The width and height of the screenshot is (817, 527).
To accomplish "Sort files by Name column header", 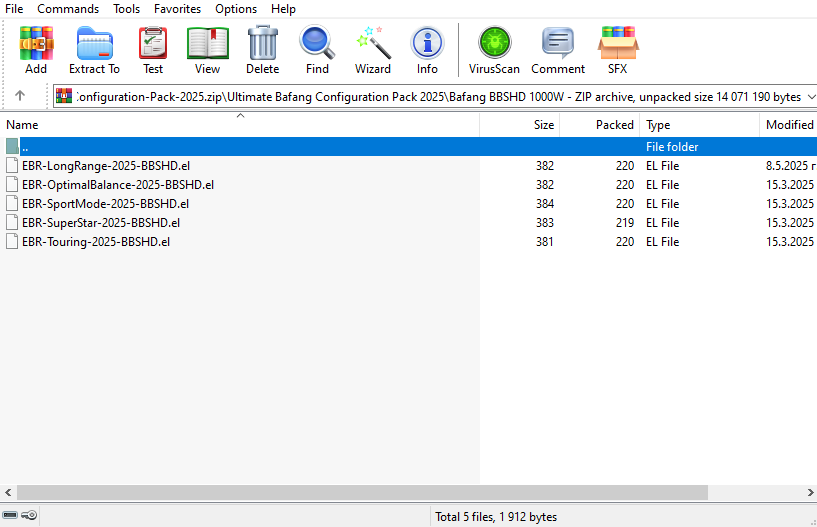I will pyautogui.click(x=240, y=125).
